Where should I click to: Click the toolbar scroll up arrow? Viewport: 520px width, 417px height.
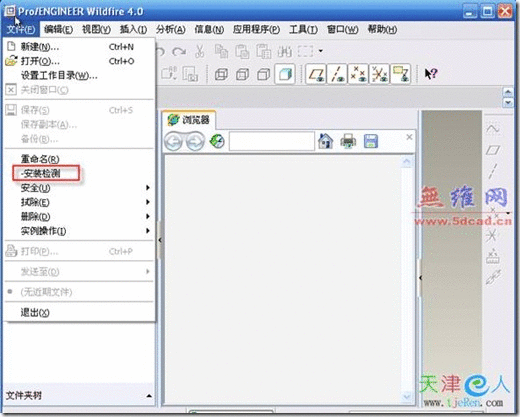pyautogui.click(x=508, y=92)
